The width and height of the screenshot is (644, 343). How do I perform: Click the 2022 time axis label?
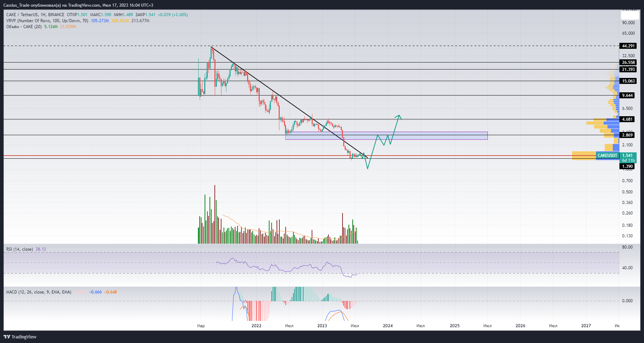click(x=256, y=326)
